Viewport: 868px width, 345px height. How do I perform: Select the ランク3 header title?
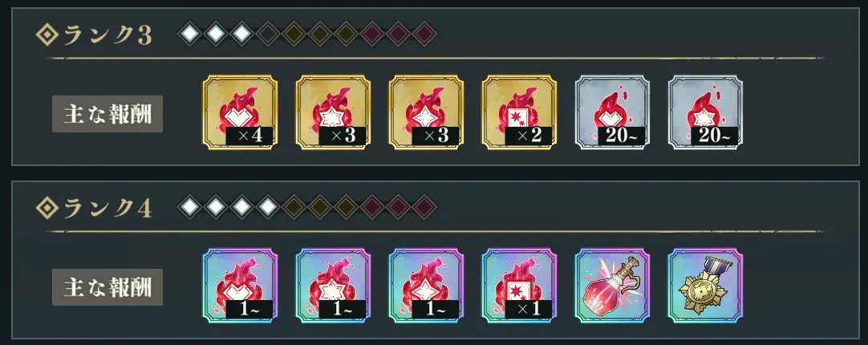click(x=107, y=35)
